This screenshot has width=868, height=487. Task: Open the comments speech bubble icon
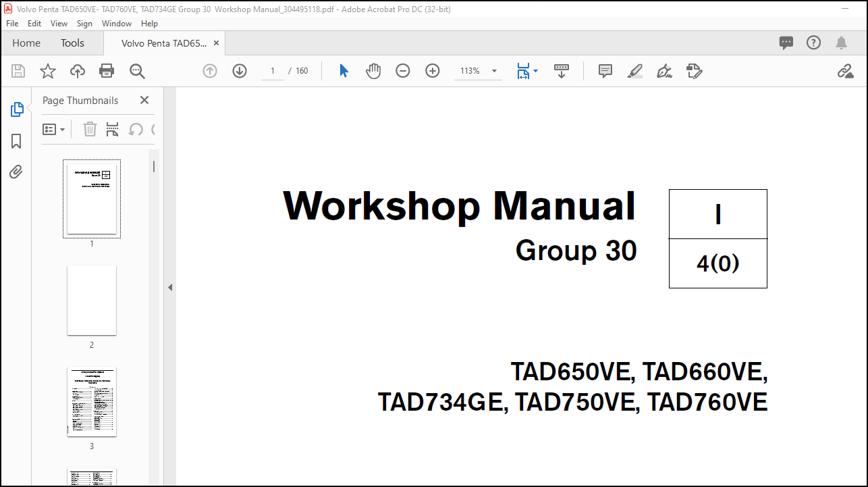pyautogui.click(x=786, y=43)
